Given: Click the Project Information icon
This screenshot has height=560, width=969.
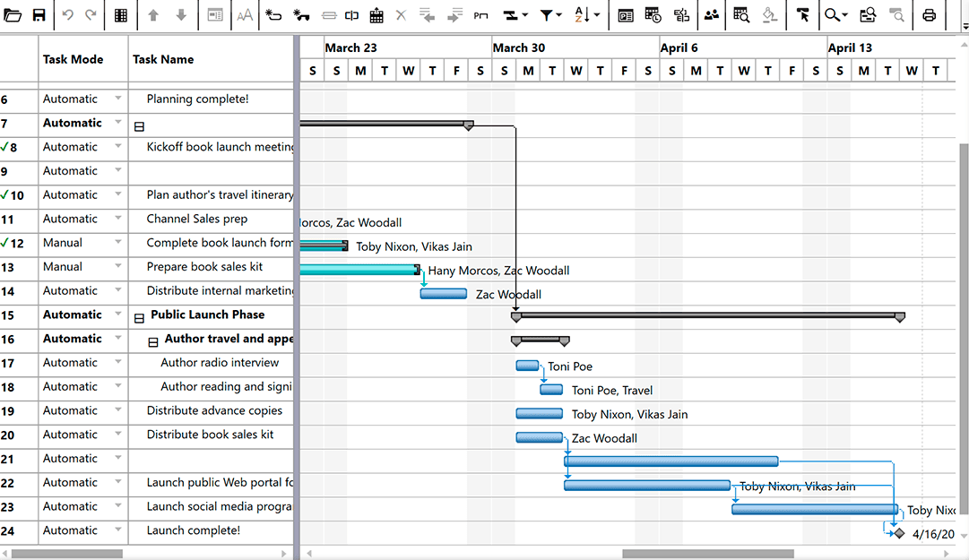Looking at the screenshot, I should point(626,15).
